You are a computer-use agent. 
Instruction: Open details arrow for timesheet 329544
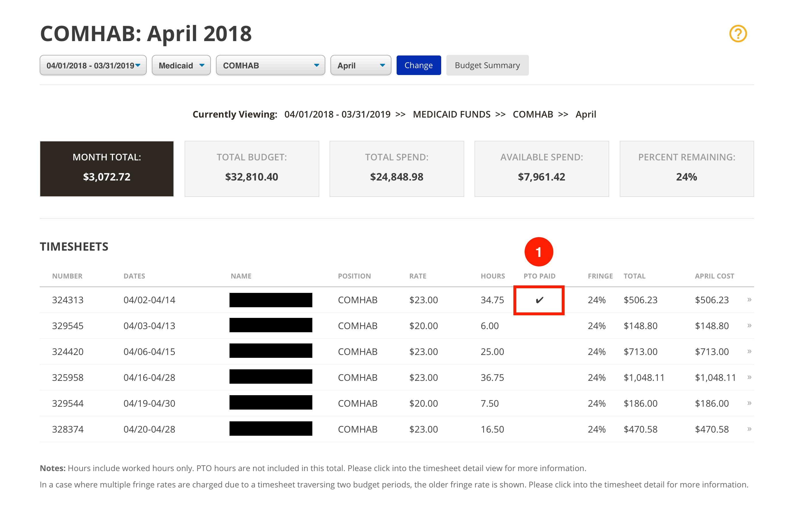(x=749, y=403)
